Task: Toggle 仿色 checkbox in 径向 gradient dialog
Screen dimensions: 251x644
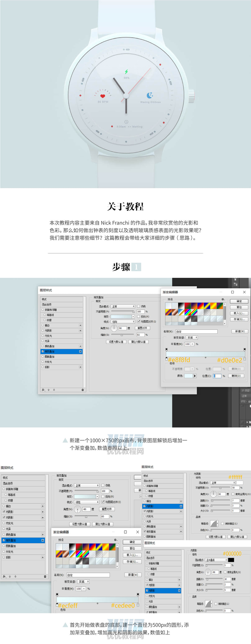Action: (x=139, y=306)
